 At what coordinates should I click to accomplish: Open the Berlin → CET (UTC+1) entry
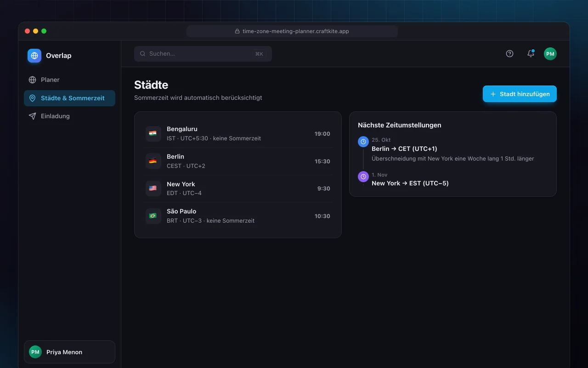point(404,149)
